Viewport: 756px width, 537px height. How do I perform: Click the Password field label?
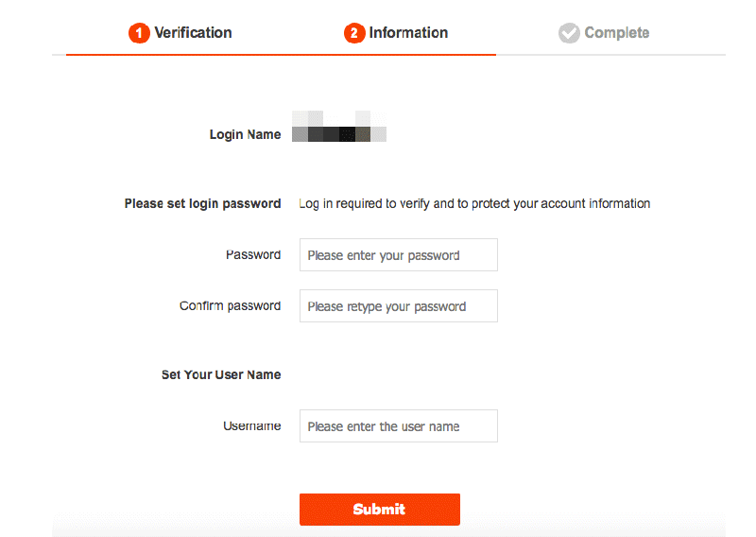point(253,254)
